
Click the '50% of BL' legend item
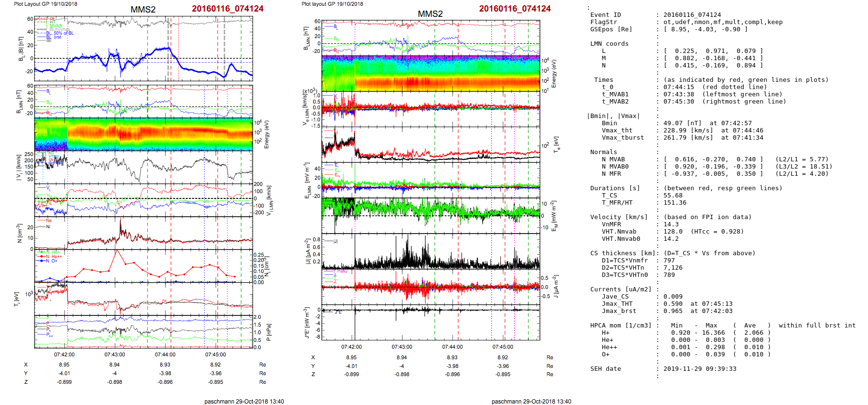click(x=64, y=33)
